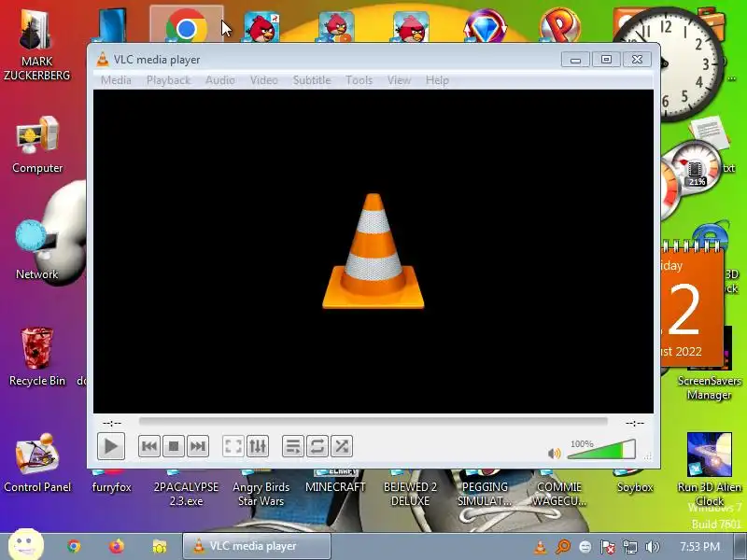The height and width of the screenshot is (560, 747).
Task: Jump to previous media in playlist
Action: pyautogui.click(x=149, y=446)
